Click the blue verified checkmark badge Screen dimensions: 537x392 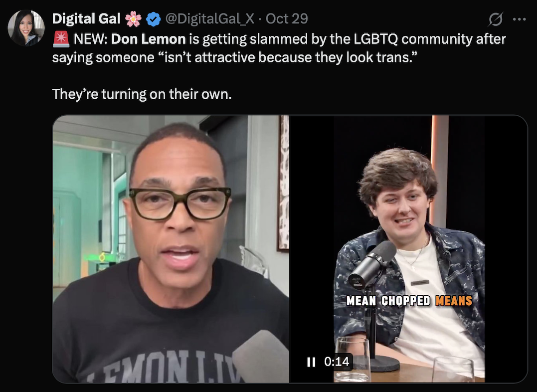pyautogui.click(x=154, y=19)
